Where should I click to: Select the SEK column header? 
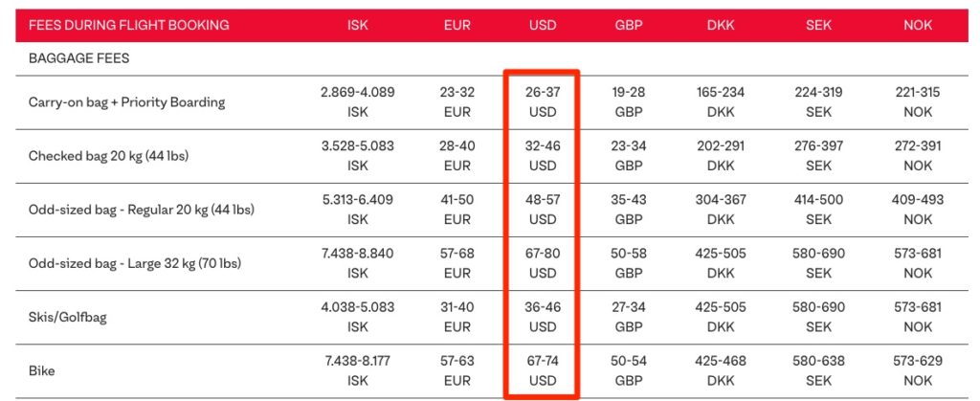(817, 26)
